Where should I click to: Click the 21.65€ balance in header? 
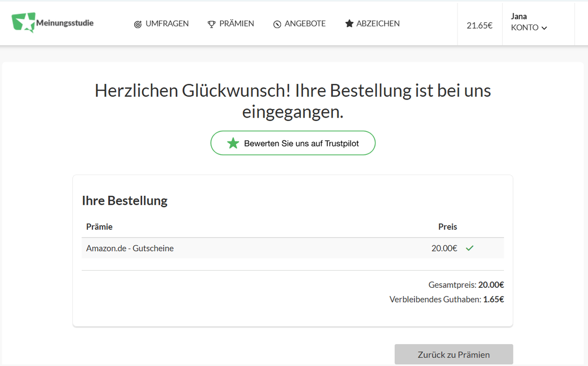pos(479,26)
